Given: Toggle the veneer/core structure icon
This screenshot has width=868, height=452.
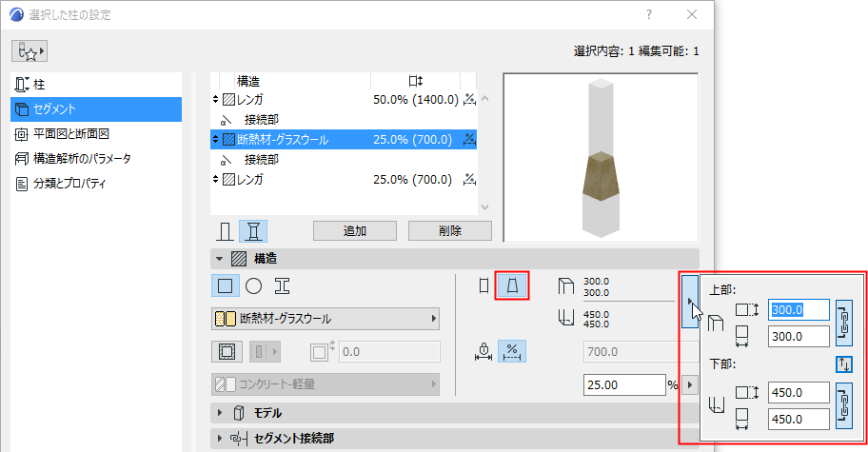Looking at the screenshot, I should click(227, 351).
